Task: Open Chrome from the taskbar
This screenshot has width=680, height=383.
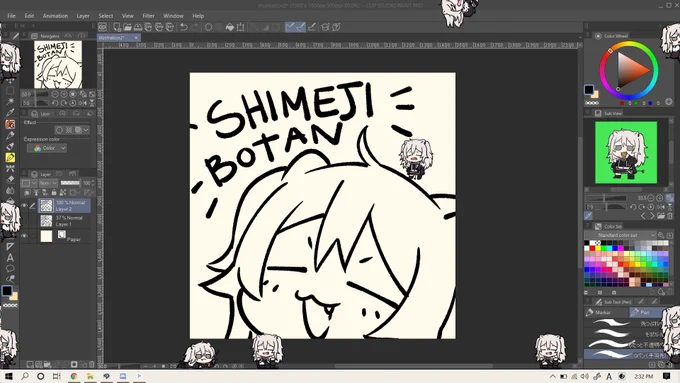Action: 74,376
